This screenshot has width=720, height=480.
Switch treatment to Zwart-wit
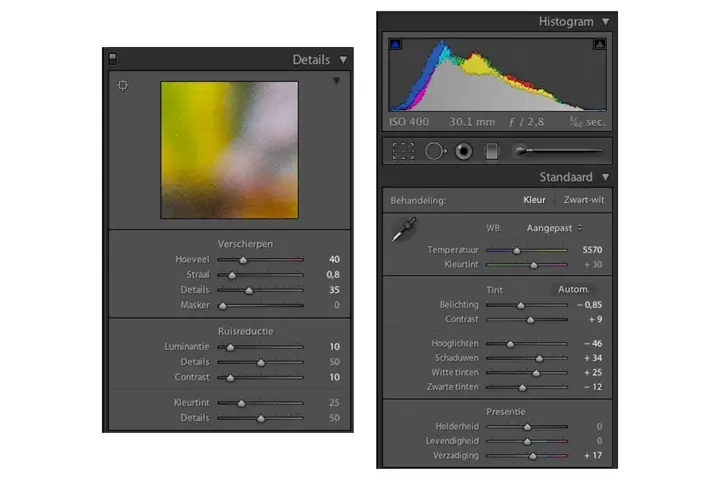tap(583, 200)
